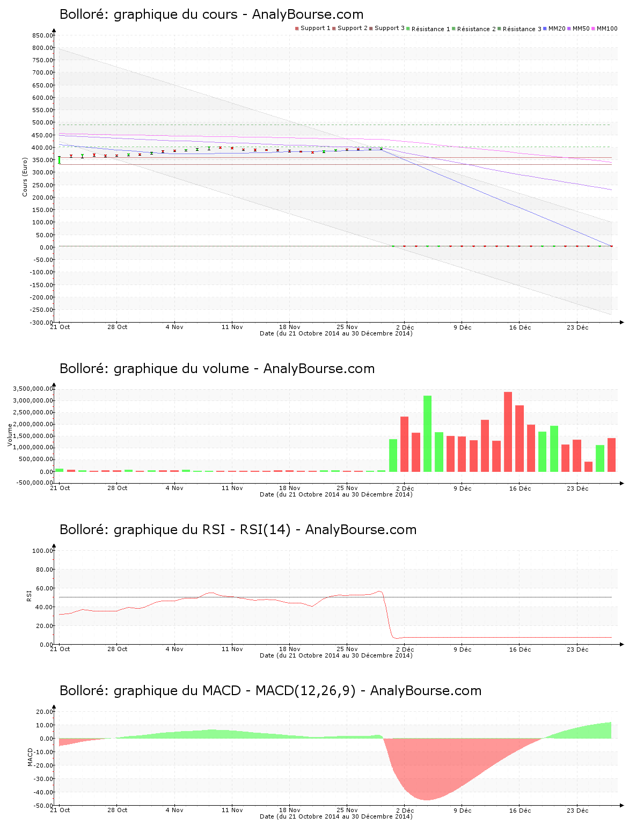Select the MM50 legend label

(x=581, y=28)
